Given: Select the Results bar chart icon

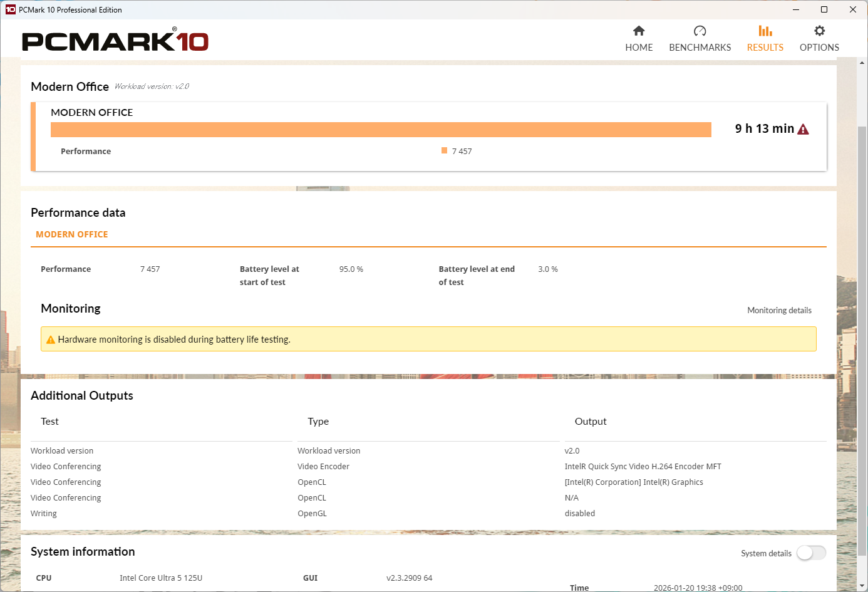Looking at the screenshot, I should tap(765, 31).
